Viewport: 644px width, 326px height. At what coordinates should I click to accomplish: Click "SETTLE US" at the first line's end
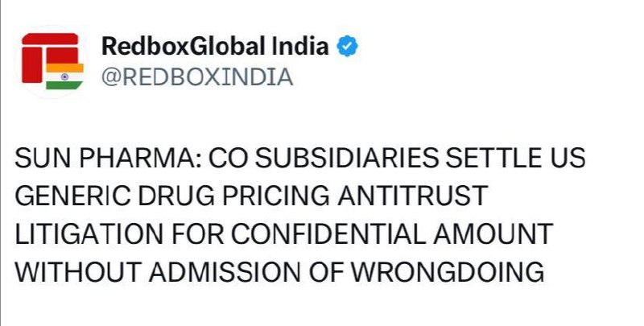(x=516, y=158)
